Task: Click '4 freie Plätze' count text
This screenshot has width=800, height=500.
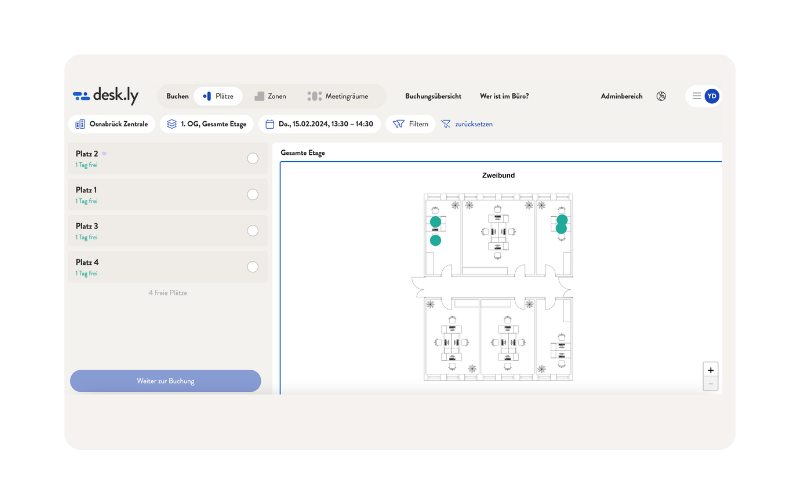Action: click(x=168, y=293)
